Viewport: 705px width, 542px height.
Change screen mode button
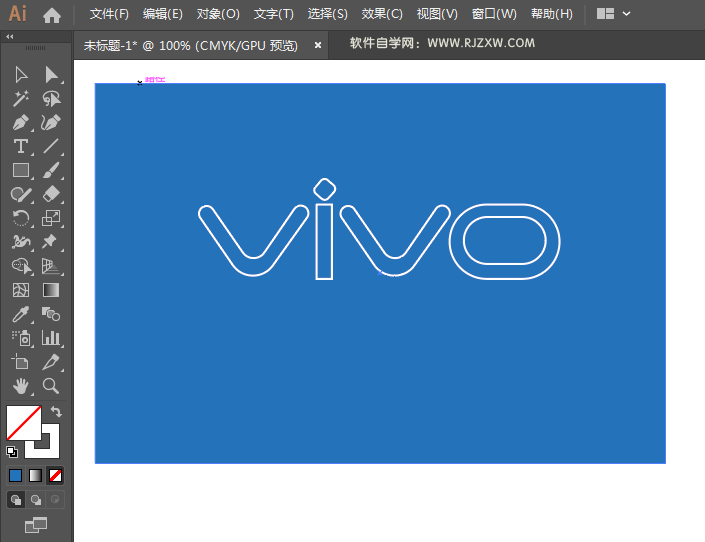coord(36,525)
